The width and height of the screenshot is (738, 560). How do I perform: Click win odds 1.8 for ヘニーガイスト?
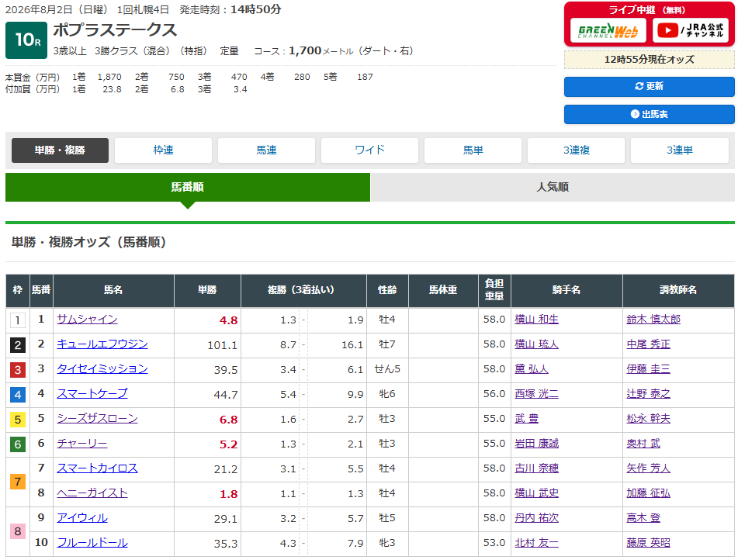point(228,494)
